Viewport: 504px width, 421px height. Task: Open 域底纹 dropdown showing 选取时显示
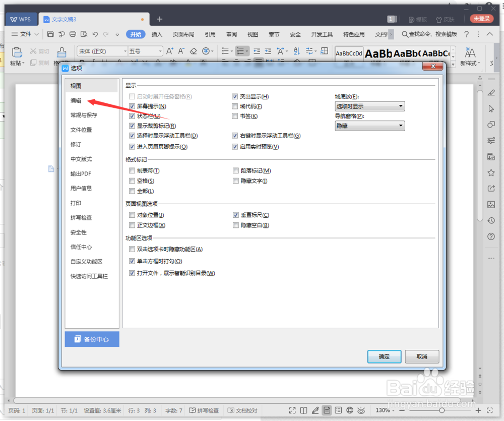pos(369,106)
